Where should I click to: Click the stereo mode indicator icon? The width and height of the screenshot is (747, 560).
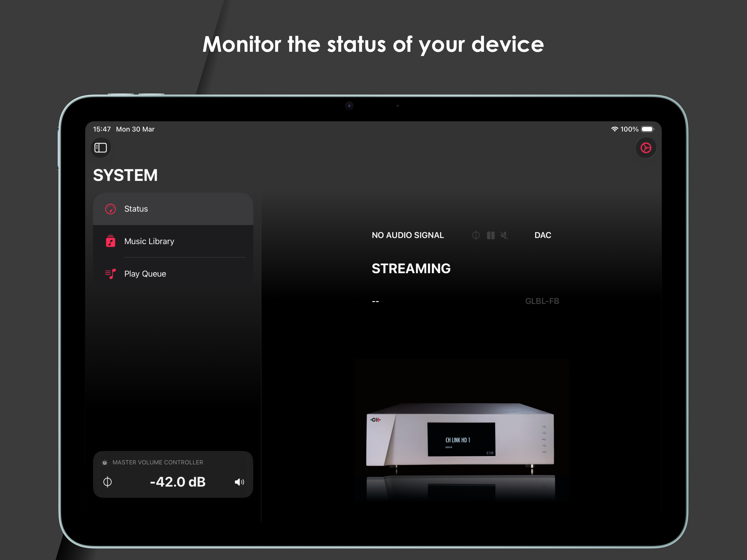tap(491, 235)
